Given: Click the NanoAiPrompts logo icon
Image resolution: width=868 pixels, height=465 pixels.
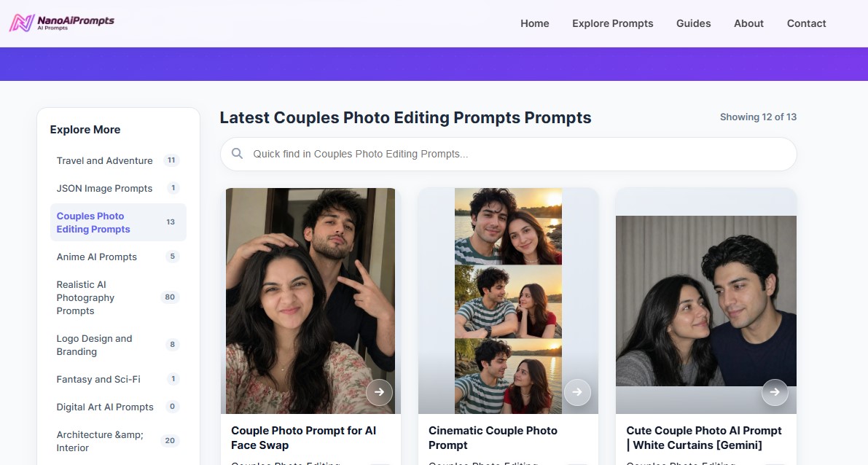Looking at the screenshot, I should pos(22,23).
